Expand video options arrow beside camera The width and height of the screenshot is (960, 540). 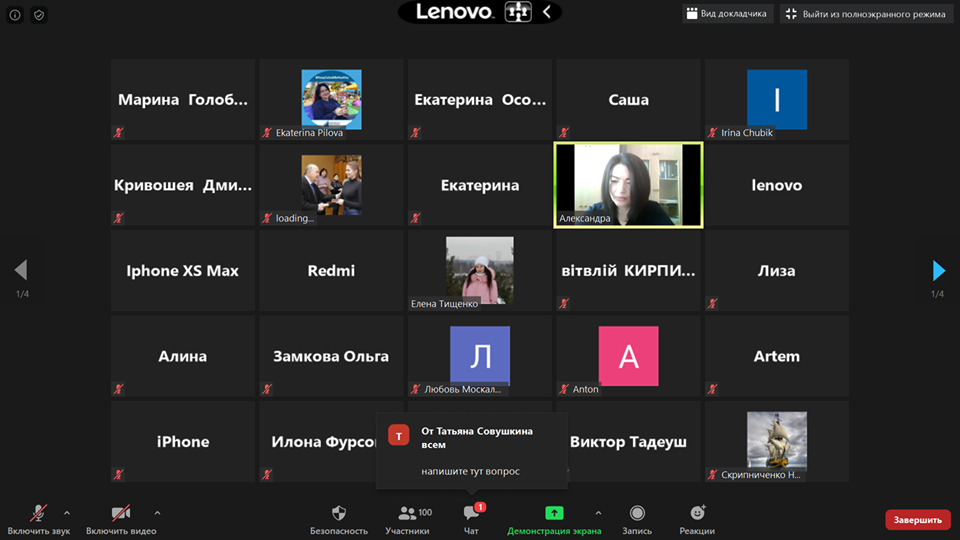(x=157, y=513)
